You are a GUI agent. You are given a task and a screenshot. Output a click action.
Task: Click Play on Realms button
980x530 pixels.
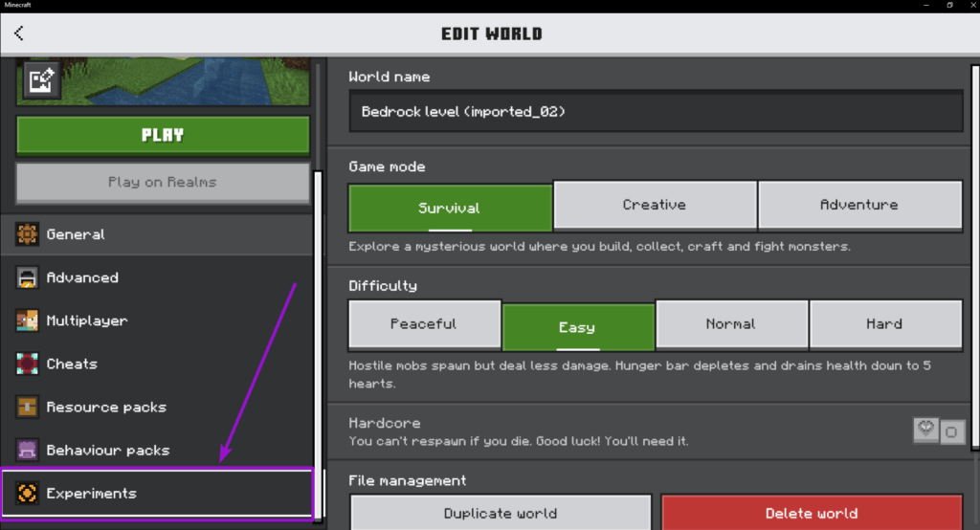click(163, 183)
